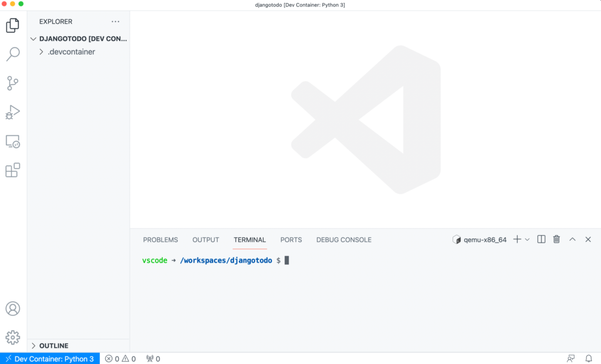The width and height of the screenshot is (601, 364).
Task: Open problems from errors count in status bar
Action: click(x=112, y=359)
